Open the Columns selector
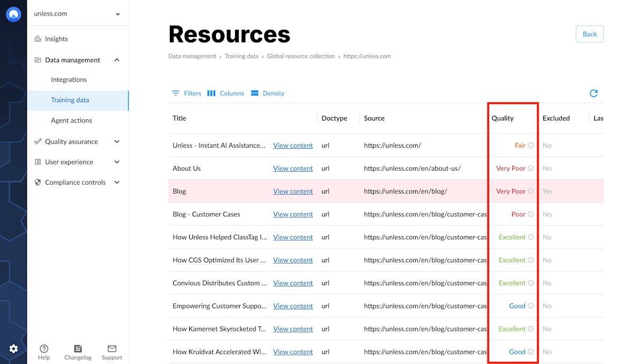643x364 pixels. [226, 93]
